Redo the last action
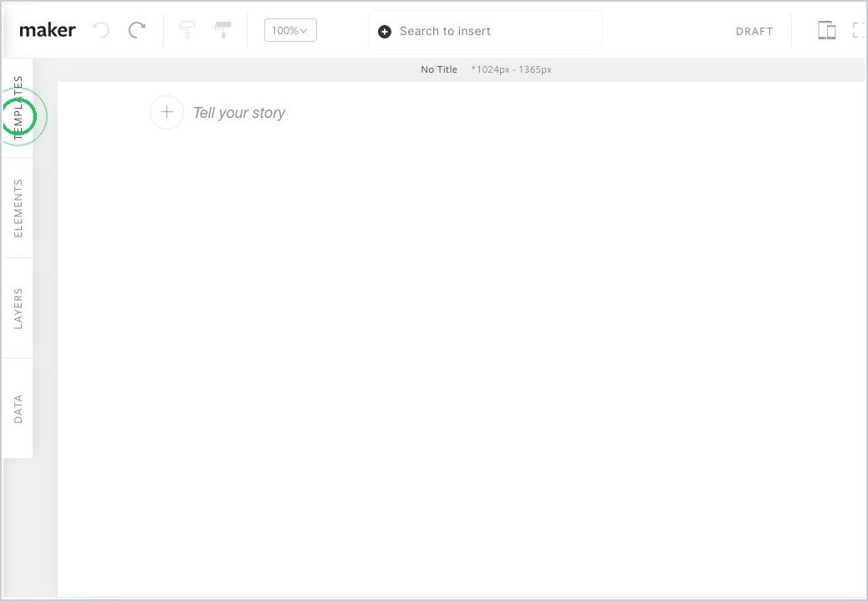The height and width of the screenshot is (601, 868). point(137,30)
